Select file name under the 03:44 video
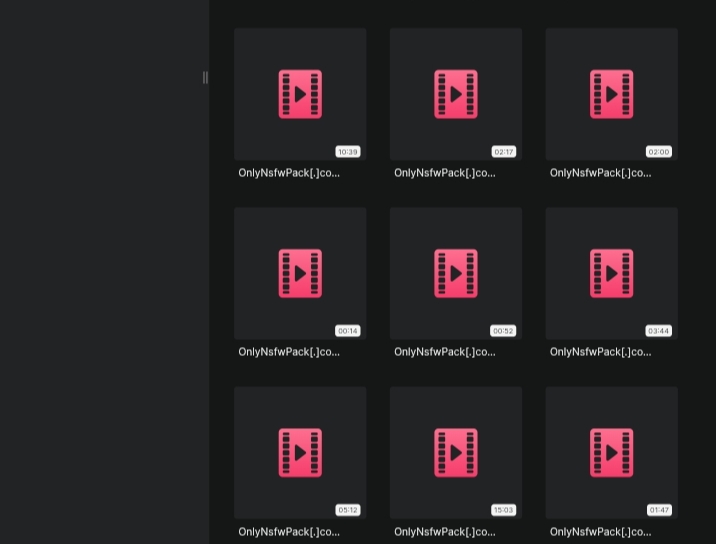This screenshot has width=716, height=544. click(x=600, y=352)
